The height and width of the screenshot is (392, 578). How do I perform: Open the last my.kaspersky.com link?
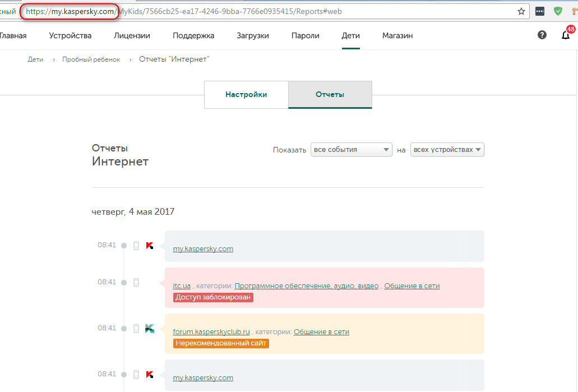pyautogui.click(x=203, y=378)
